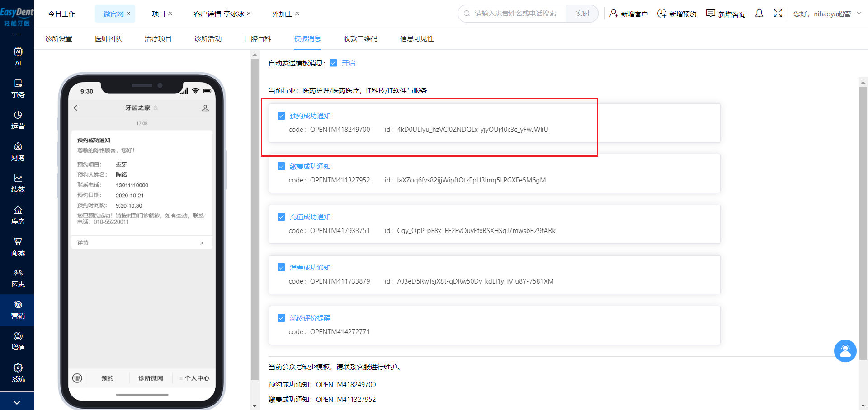Open the floating customer service avatar
Viewport: 868px width, 410px height.
(845, 351)
